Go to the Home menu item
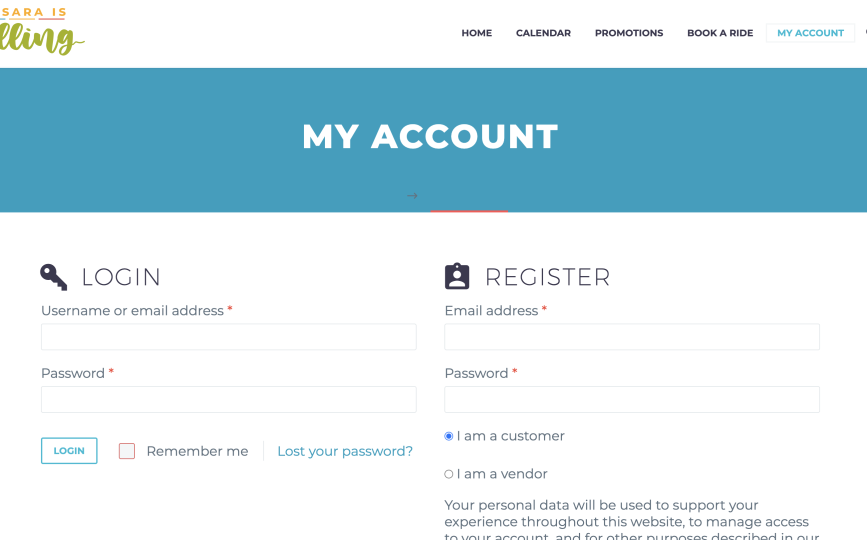 click(x=476, y=33)
